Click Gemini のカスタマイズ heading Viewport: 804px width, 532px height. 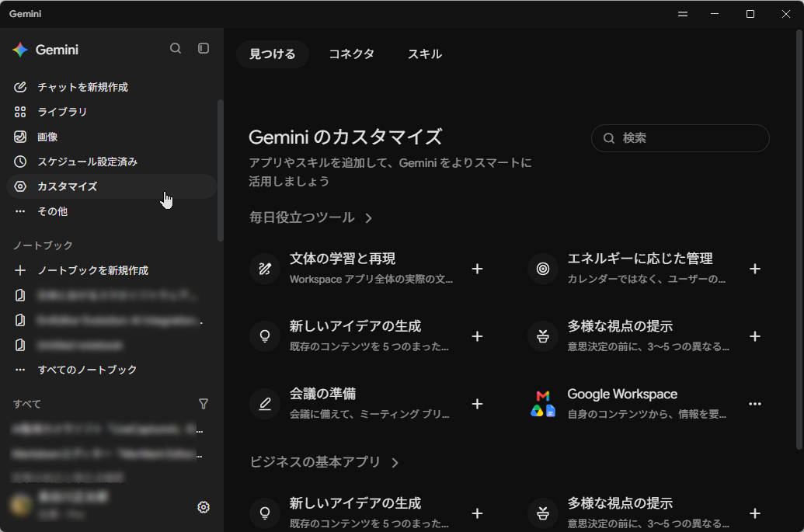(x=345, y=137)
